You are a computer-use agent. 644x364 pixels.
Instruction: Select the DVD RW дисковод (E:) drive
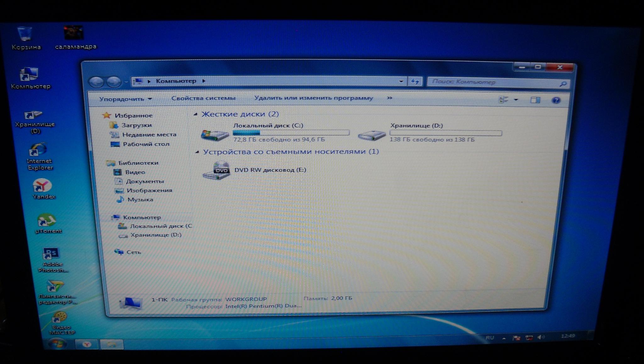270,170
